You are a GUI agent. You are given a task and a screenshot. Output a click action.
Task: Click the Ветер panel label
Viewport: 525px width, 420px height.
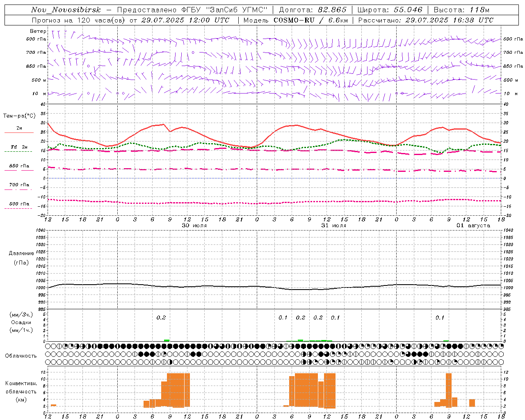(x=38, y=31)
